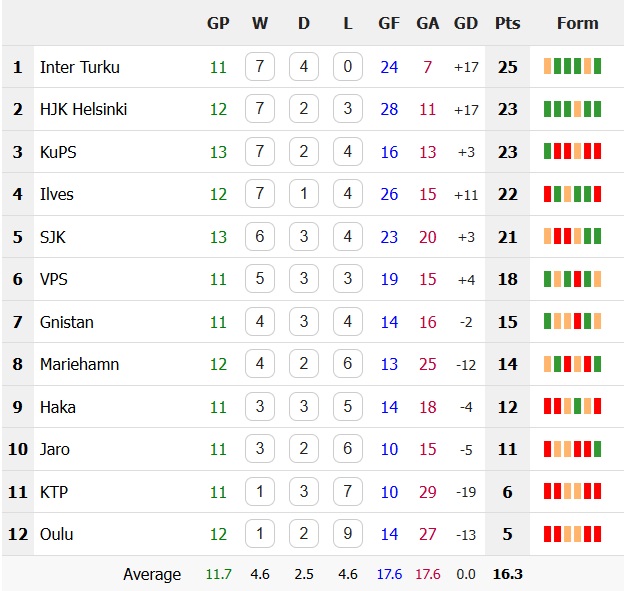Click Haka's losses box showing 5
Screen dimensions: 624x591
[x=348, y=406]
